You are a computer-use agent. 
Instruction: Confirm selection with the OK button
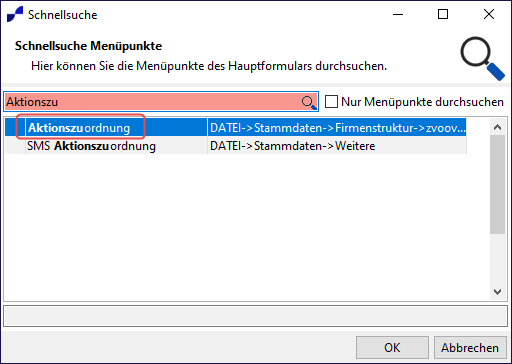coord(392,348)
